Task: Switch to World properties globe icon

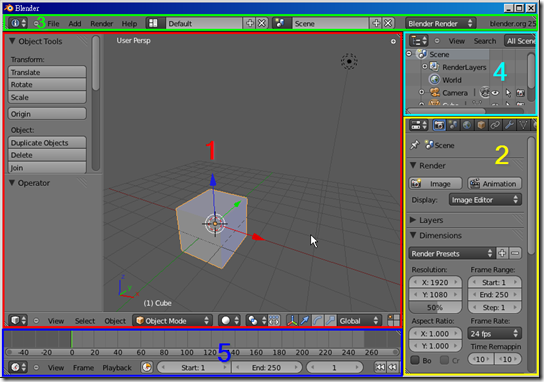Action: click(467, 125)
